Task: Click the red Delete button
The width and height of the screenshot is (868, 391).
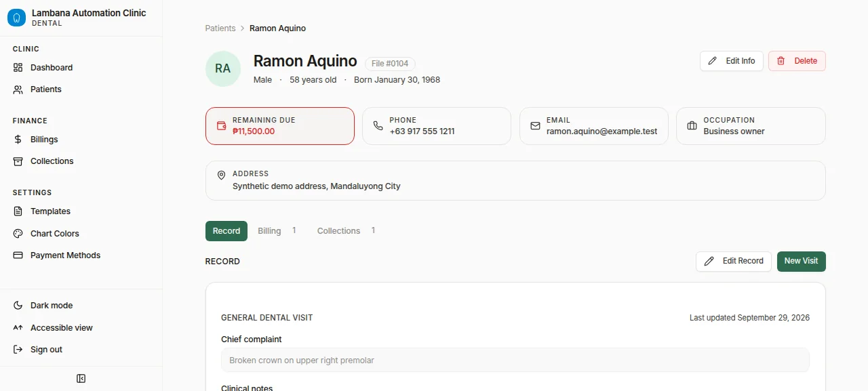Action: (x=797, y=61)
